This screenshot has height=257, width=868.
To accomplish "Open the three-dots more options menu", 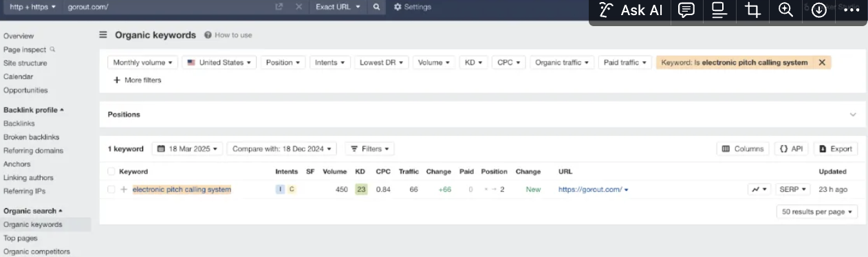I will click(851, 10).
